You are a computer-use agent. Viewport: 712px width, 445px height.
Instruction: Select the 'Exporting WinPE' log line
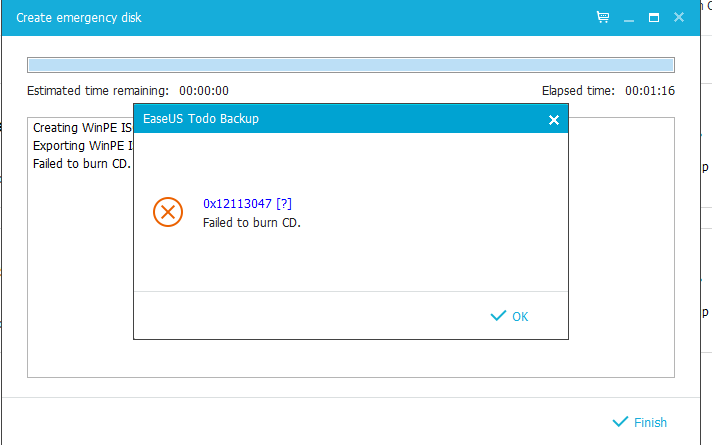(x=83, y=146)
